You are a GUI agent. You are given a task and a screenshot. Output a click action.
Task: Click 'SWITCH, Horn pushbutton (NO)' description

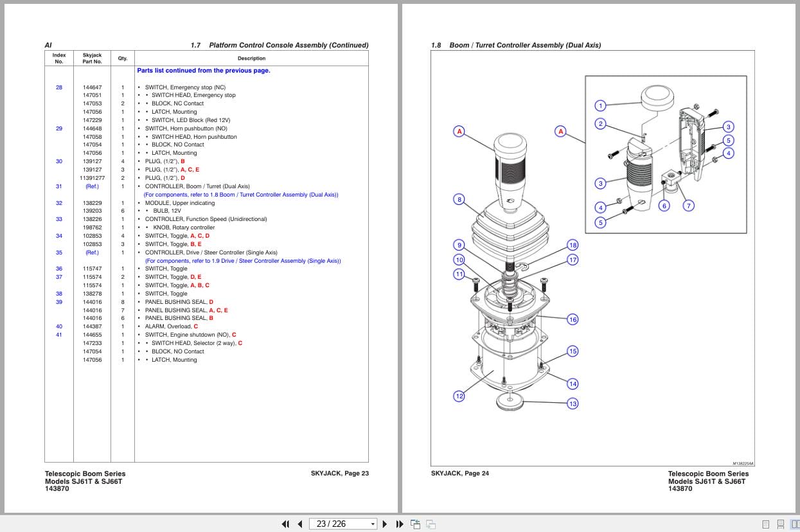186,129
